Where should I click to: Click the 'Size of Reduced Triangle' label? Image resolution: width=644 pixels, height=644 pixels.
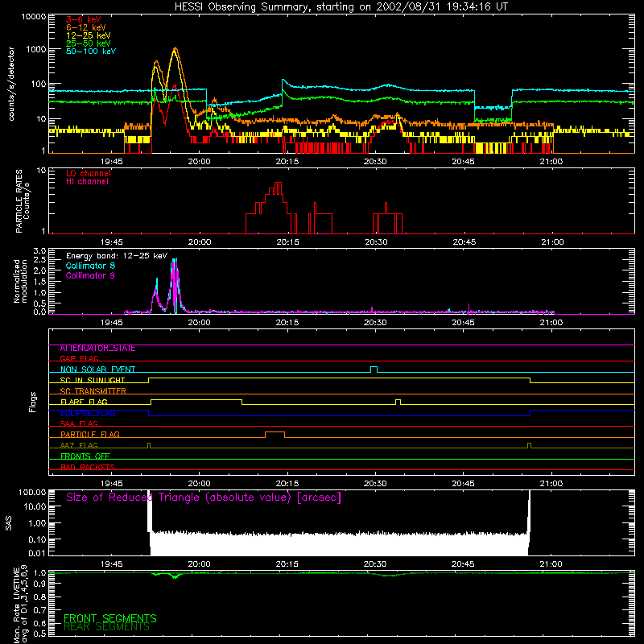[204, 497]
